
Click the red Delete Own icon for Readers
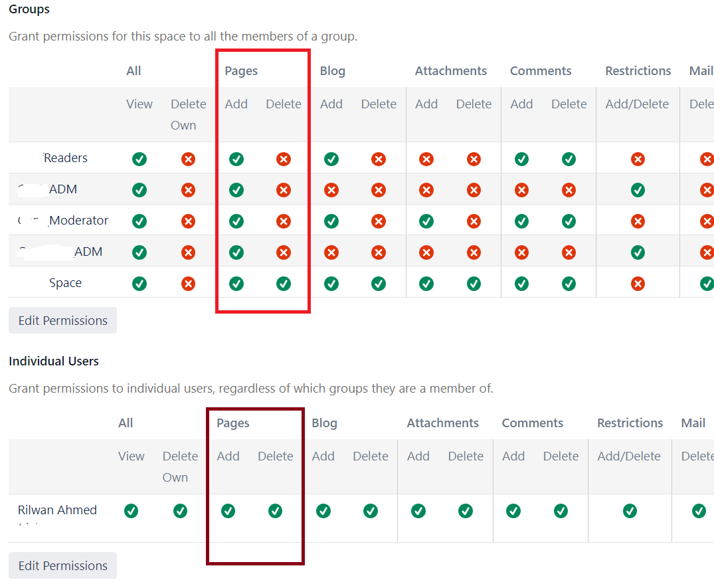(x=188, y=159)
